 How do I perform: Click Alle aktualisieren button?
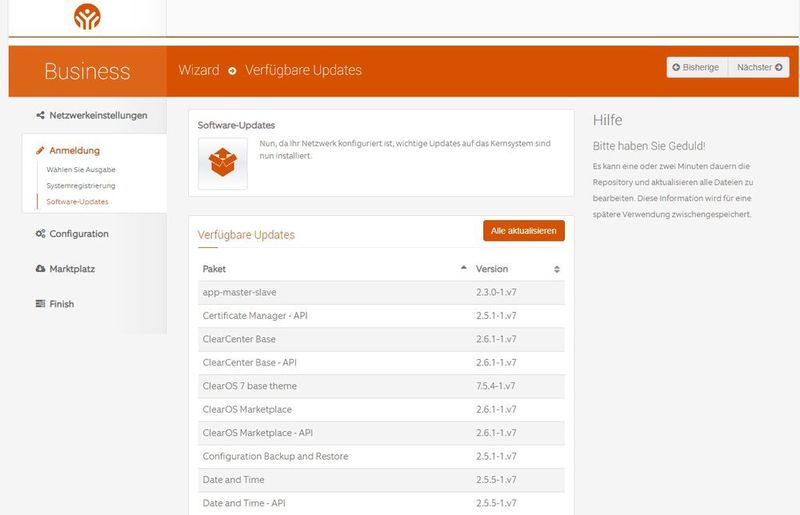(524, 231)
